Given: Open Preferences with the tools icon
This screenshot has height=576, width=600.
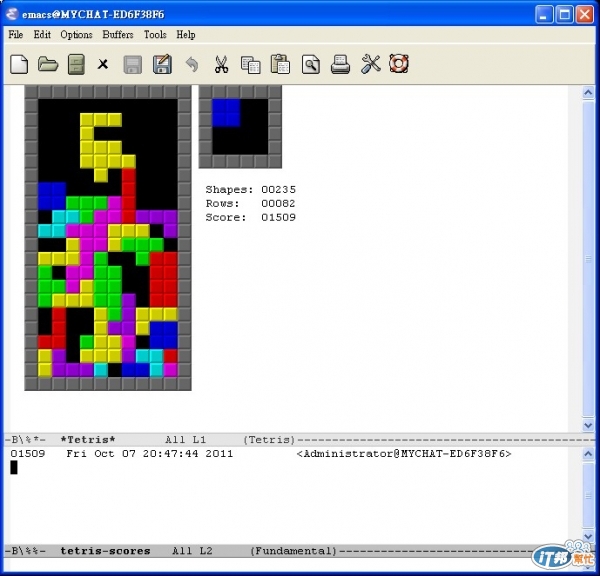Looking at the screenshot, I should 370,64.
